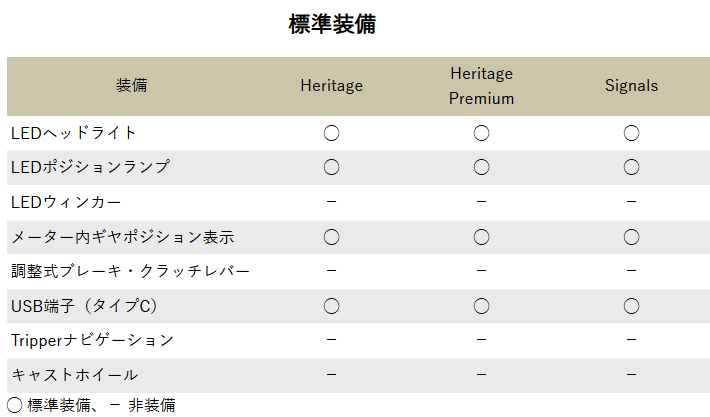
Task: Click the USB端子 circle under Heritage Premium
Action: coord(481,306)
